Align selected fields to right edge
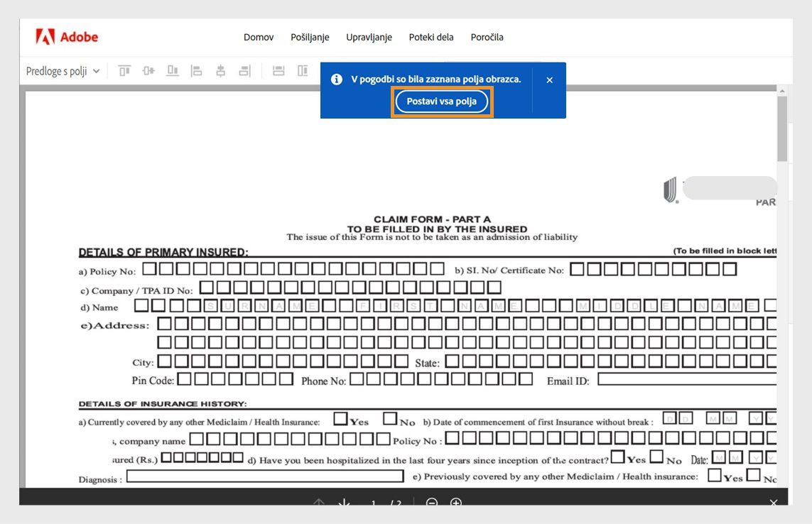Viewport: 812px width, 524px height. (244, 70)
